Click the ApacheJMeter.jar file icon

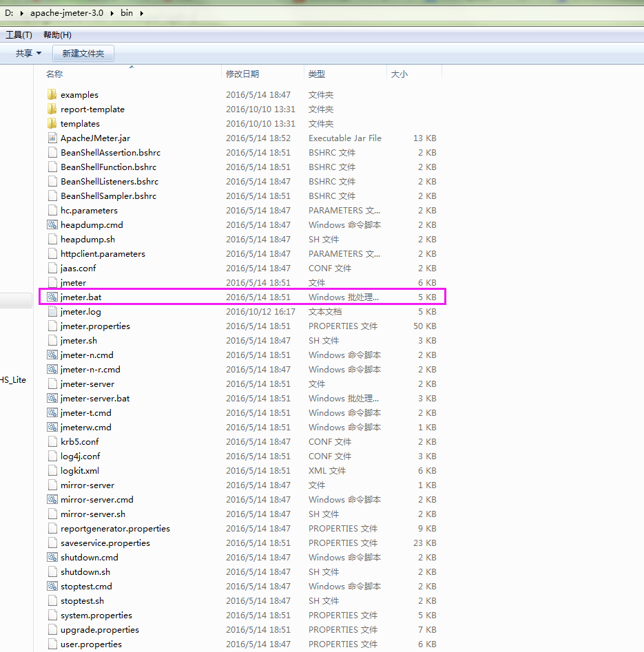[52, 138]
